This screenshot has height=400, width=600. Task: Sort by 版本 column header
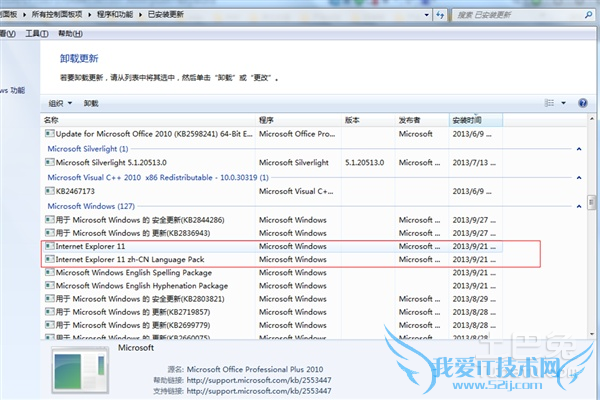368,120
